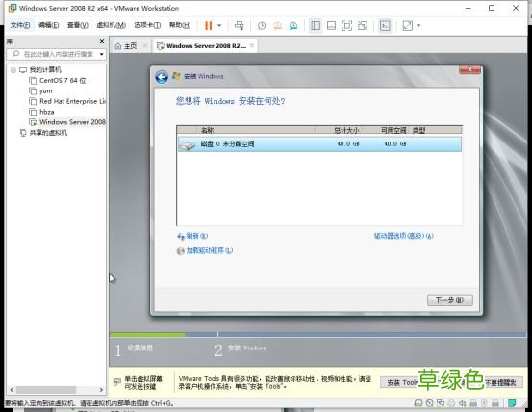Select Windows Server 2008 in library
Screen dimensions: 532x412
(x=72, y=122)
